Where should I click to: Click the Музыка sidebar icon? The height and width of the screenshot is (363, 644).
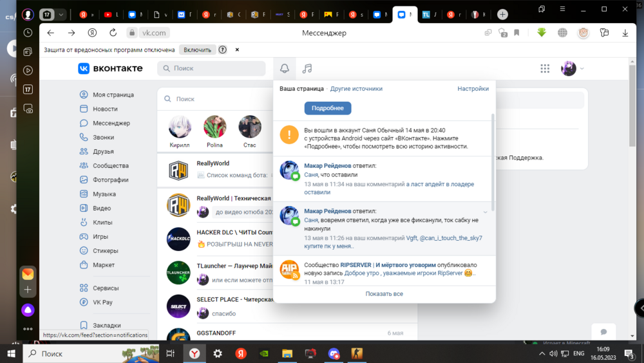[x=84, y=194]
